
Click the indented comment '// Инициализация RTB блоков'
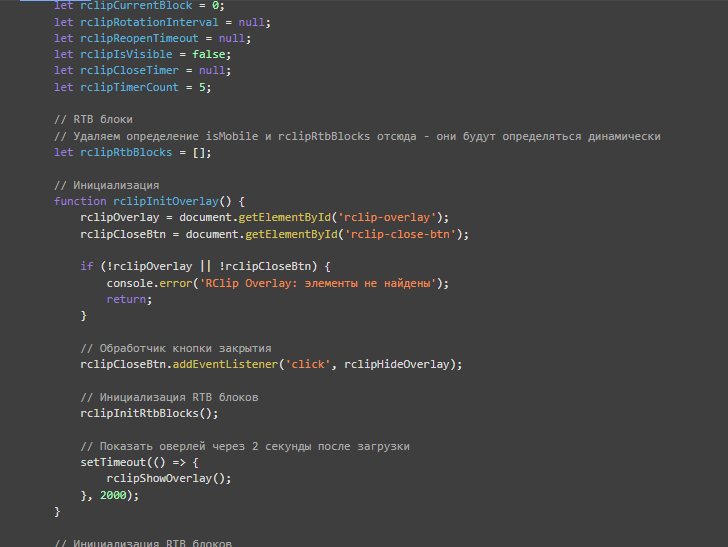169,397
